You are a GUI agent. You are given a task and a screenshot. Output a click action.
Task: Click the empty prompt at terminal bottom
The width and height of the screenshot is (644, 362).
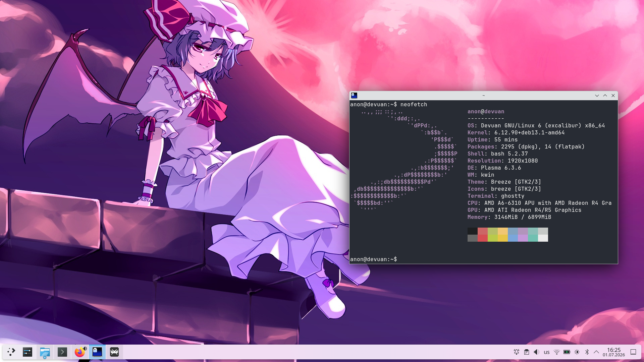click(x=374, y=259)
